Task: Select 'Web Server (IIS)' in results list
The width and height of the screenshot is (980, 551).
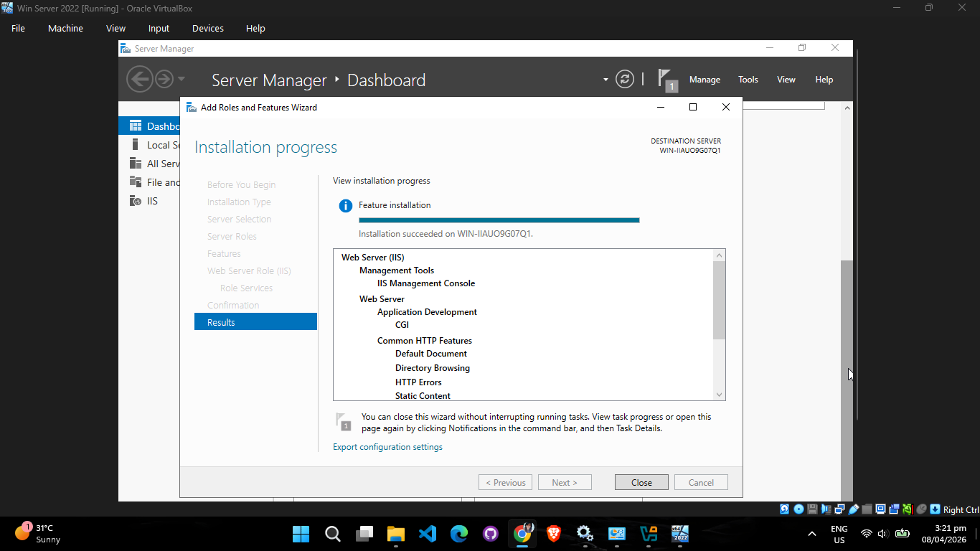Action: [x=372, y=258]
